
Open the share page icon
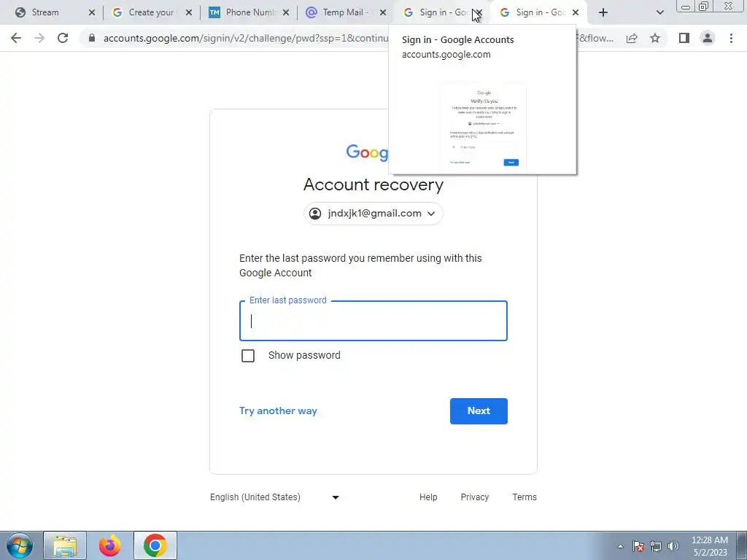pyautogui.click(x=632, y=38)
